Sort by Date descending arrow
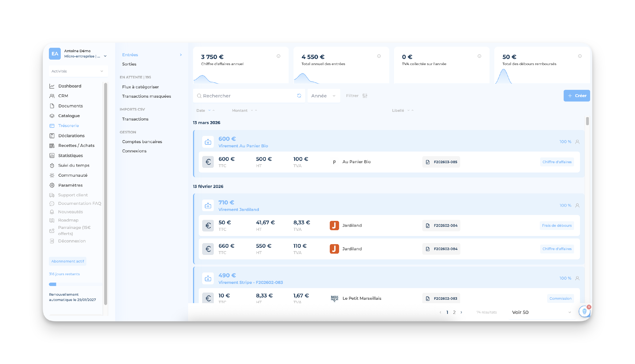 [209, 110]
